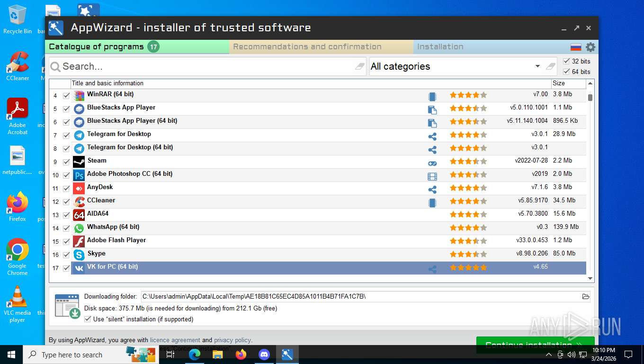Click the AIDA64 app icon
Viewport: 644px width, 364px height.
(79, 215)
